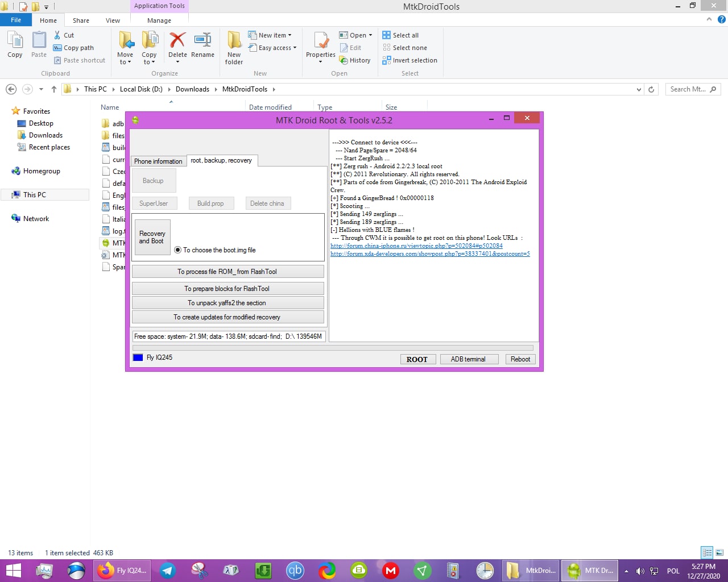Screen dimensions: 728x582
Task: Open the Manage ribbon tab
Action: pos(159,20)
